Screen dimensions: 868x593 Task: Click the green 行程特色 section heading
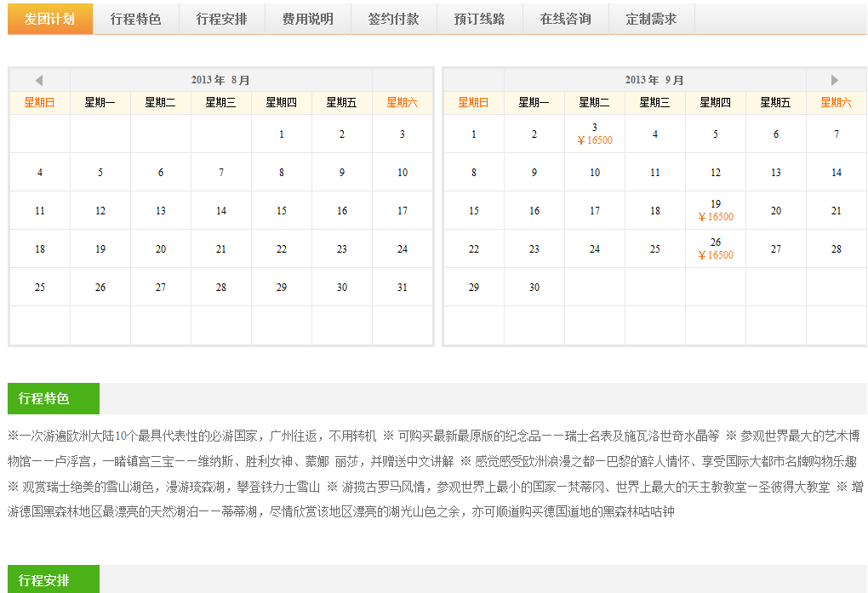pos(54,398)
